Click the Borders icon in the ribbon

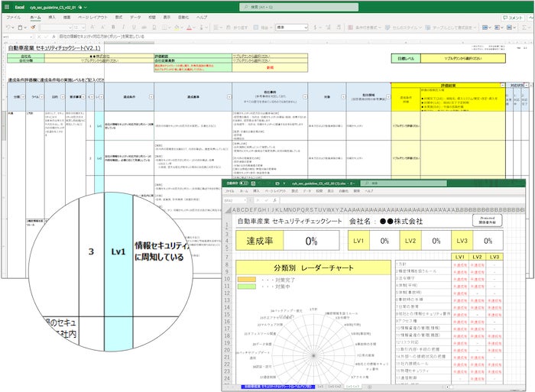(164, 28)
